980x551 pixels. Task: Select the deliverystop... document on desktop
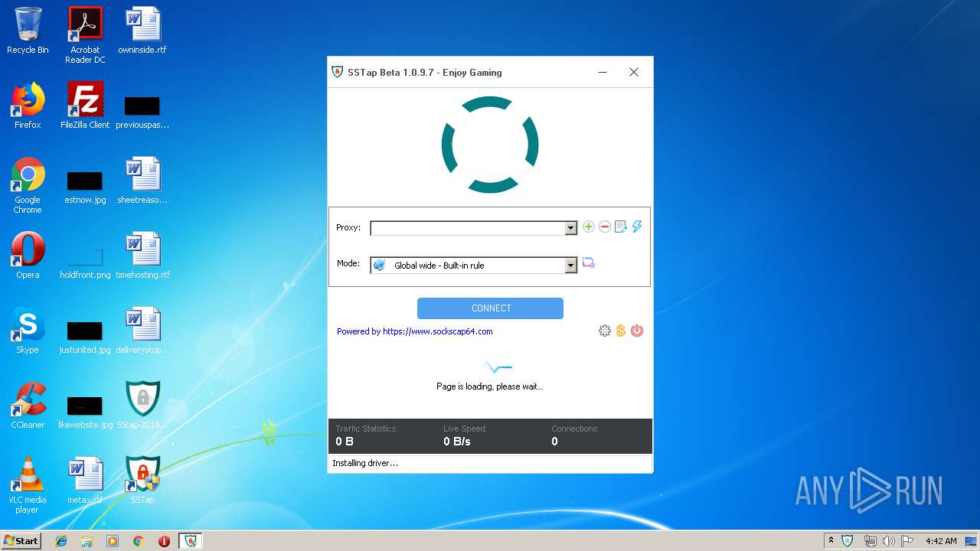142,331
